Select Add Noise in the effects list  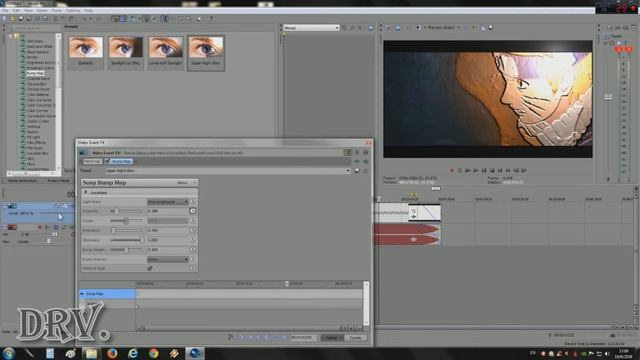35,41
